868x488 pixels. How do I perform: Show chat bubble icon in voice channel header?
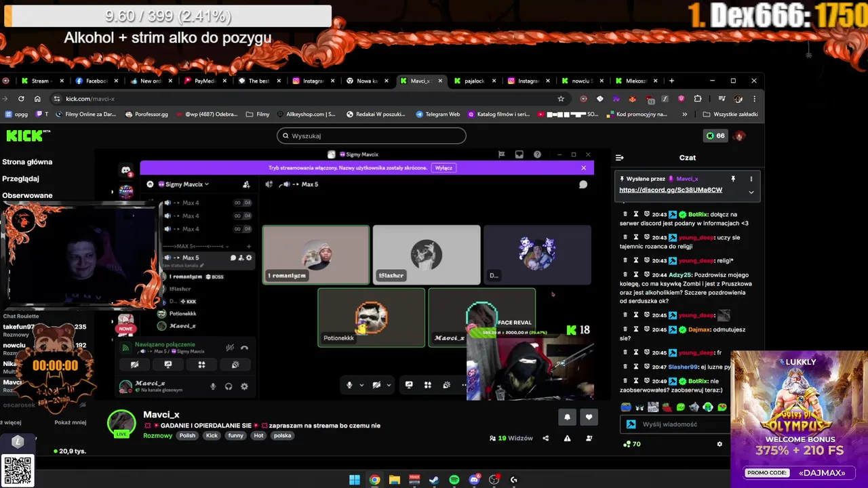[x=583, y=184]
